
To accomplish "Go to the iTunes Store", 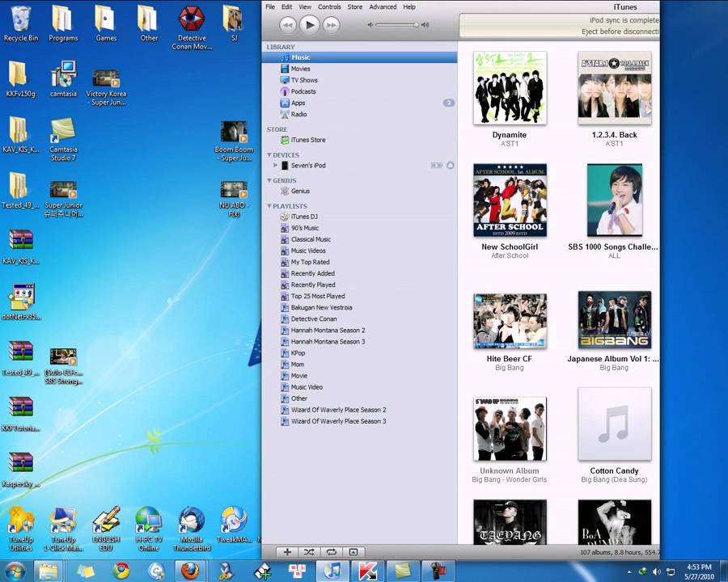I will [x=359, y=140].
